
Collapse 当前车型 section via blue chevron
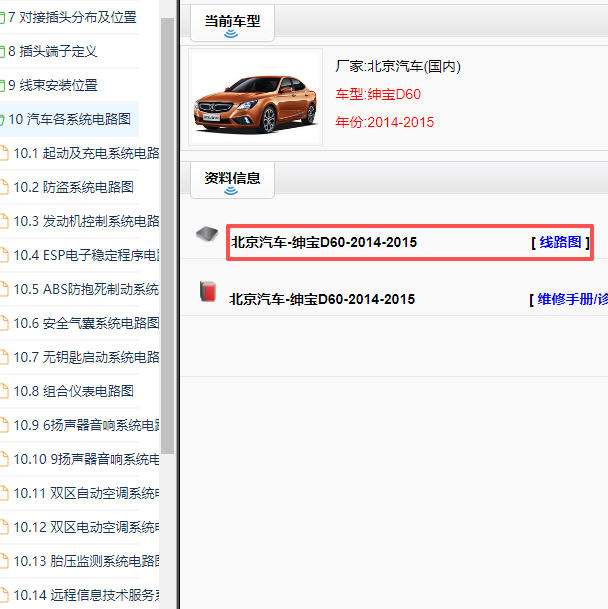coord(231,34)
